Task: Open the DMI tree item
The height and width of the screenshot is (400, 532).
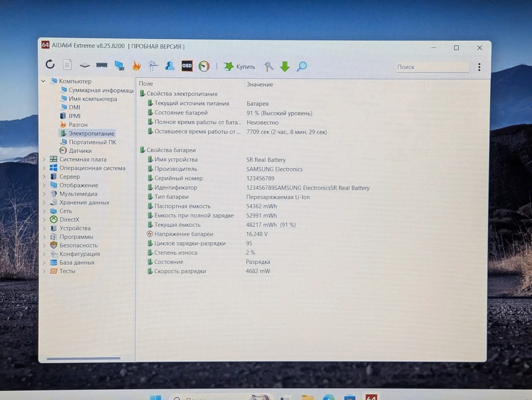Action: point(70,107)
